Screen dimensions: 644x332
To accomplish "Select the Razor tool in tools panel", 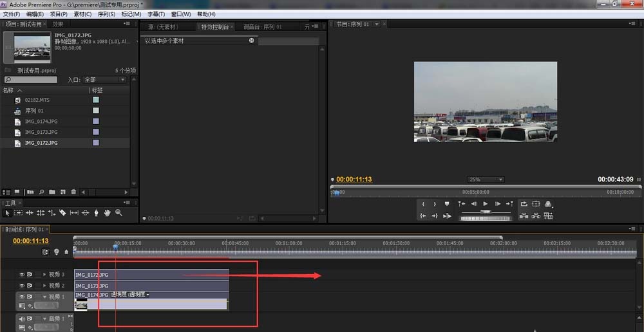I will (x=62, y=212).
